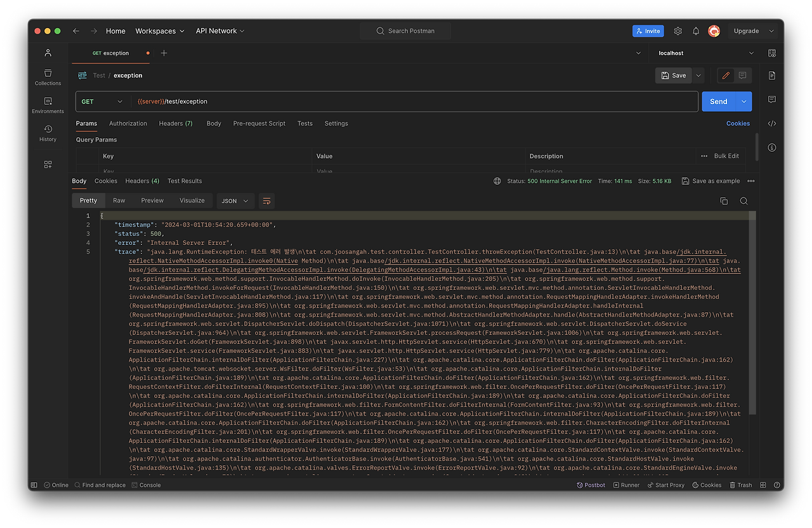The height and width of the screenshot is (528, 812).
Task: Copy the response body with the copy icon
Action: click(724, 201)
